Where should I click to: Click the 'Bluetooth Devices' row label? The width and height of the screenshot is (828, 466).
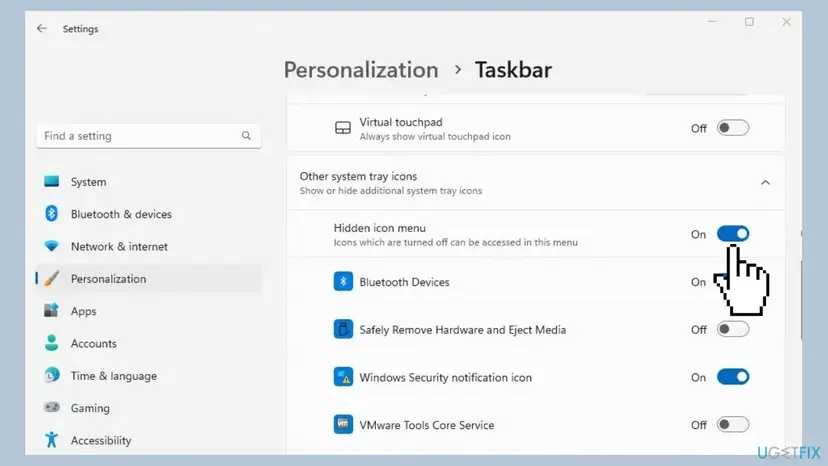pos(404,282)
